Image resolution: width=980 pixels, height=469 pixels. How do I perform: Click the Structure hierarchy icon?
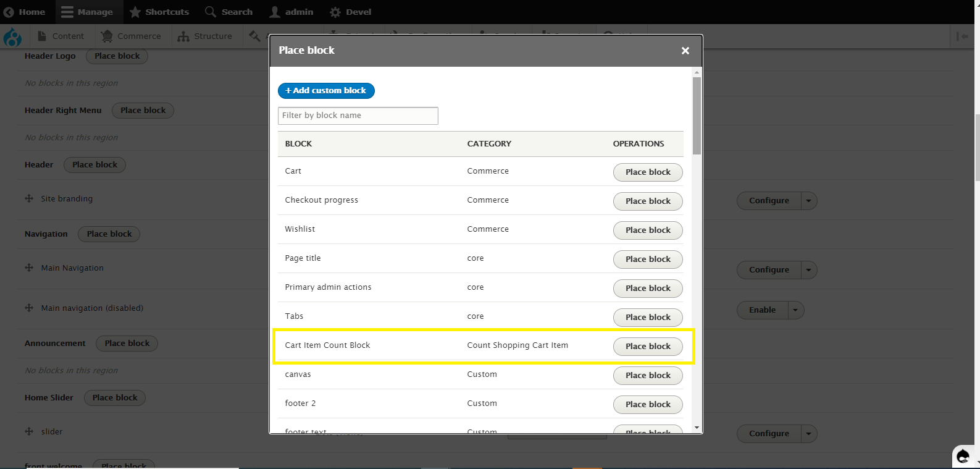[183, 36]
